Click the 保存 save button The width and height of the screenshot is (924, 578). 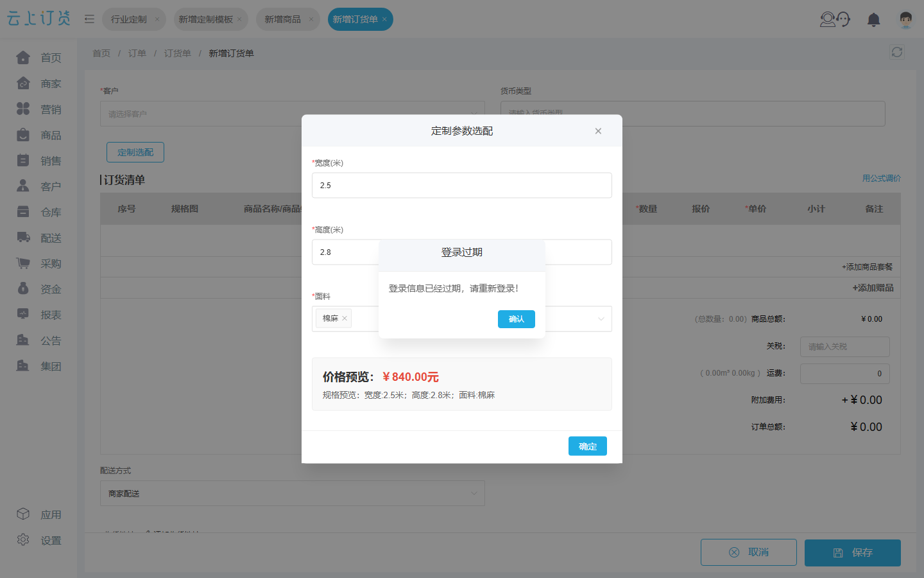click(853, 552)
